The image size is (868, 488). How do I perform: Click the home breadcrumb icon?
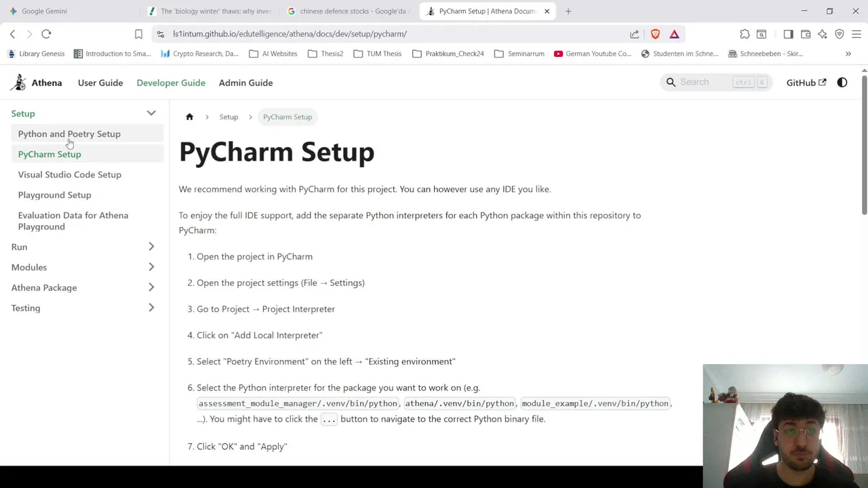click(189, 117)
